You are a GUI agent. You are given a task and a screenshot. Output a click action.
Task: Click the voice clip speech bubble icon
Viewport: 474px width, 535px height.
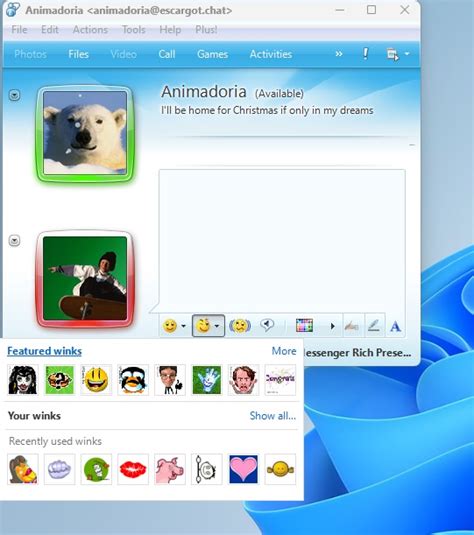point(267,325)
